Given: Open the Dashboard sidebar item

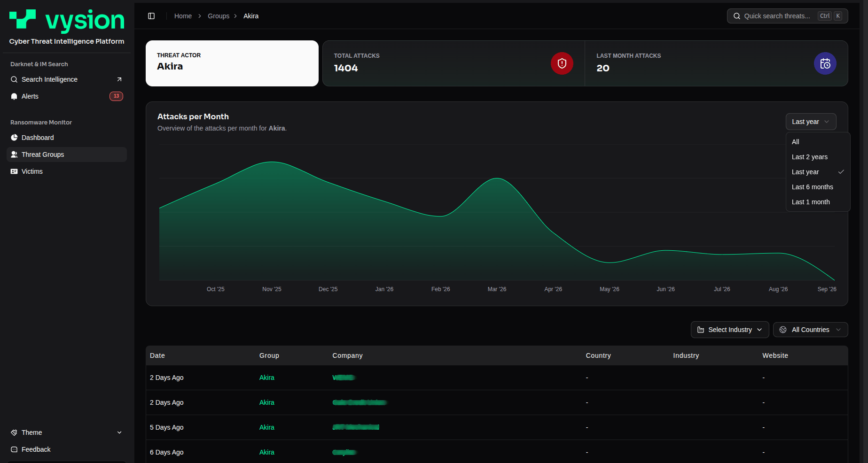Looking at the screenshot, I should 67,138.
